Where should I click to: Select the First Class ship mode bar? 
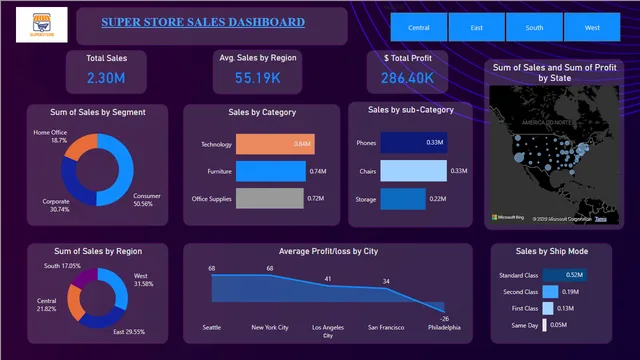[x=548, y=308]
